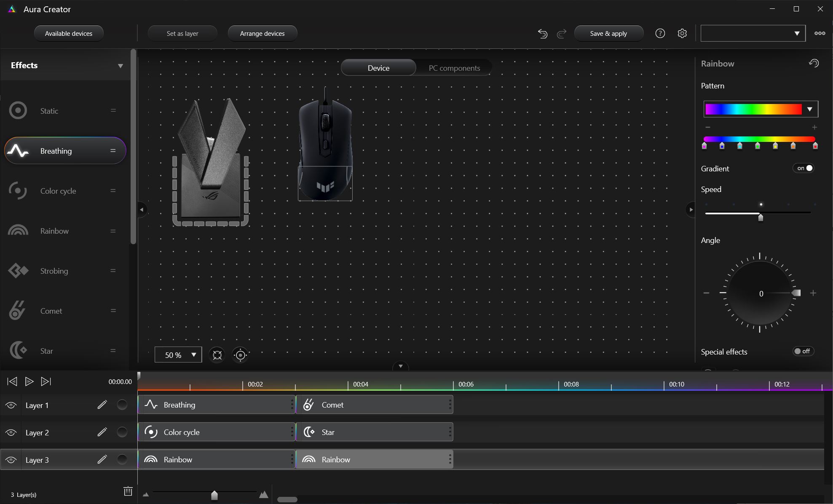The height and width of the screenshot is (504, 833).
Task: Expand the effects panel options
Action: click(120, 65)
